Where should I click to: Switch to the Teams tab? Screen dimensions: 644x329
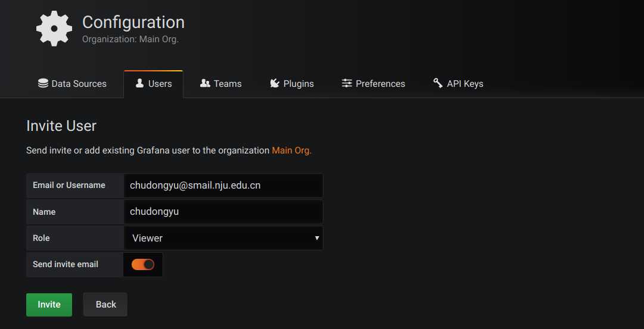click(221, 84)
